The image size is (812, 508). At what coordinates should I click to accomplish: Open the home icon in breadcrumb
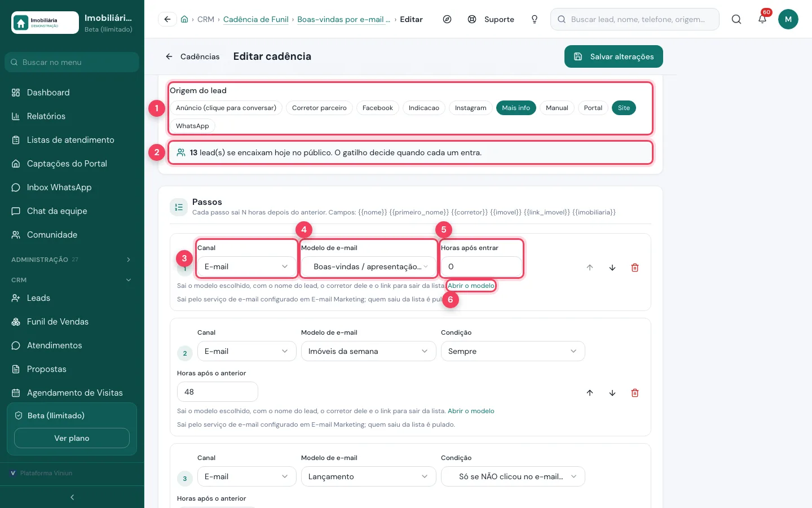coord(184,19)
